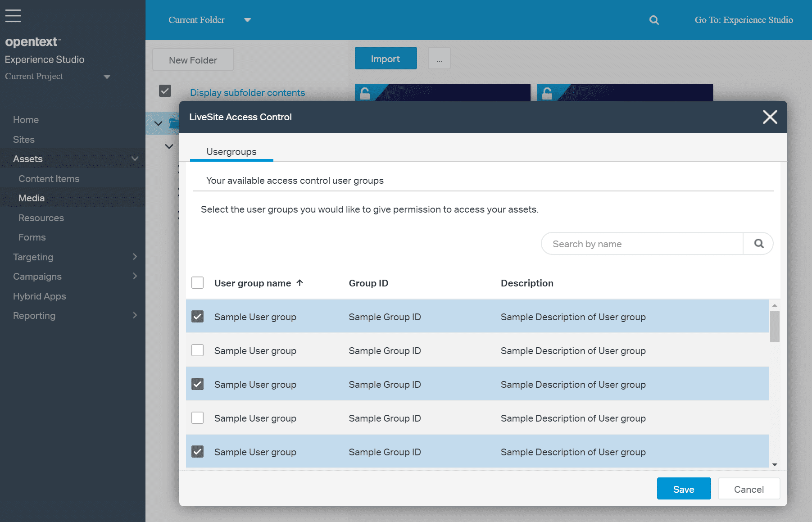
Task: Select Media in the sidebar
Action: [x=31, y=198]
